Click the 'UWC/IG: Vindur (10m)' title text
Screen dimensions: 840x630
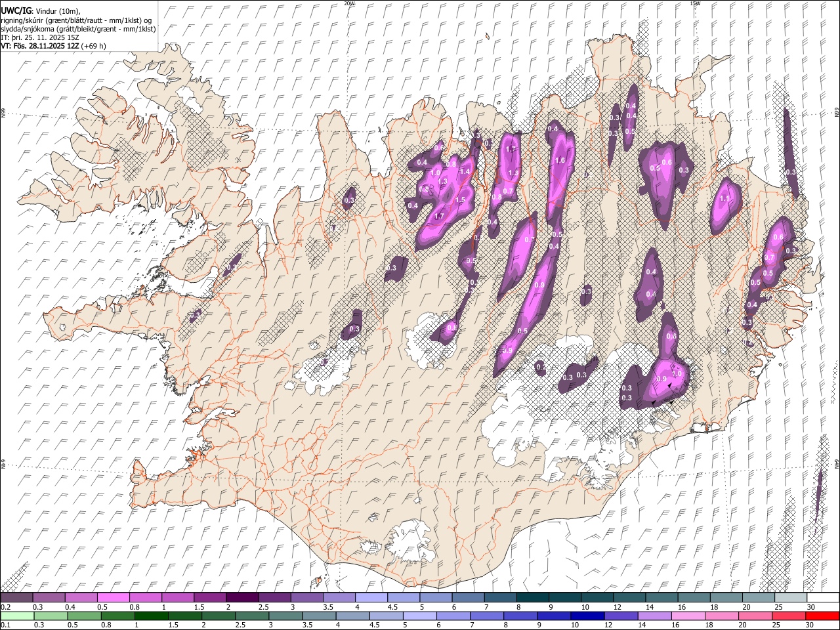(40, 11)
